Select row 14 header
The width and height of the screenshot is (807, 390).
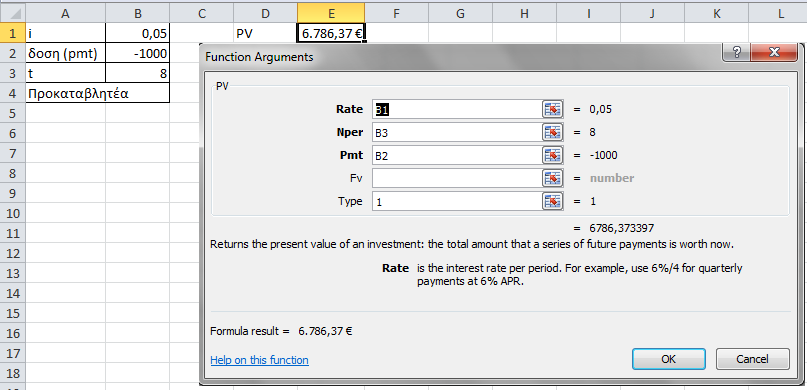[13, 294]
